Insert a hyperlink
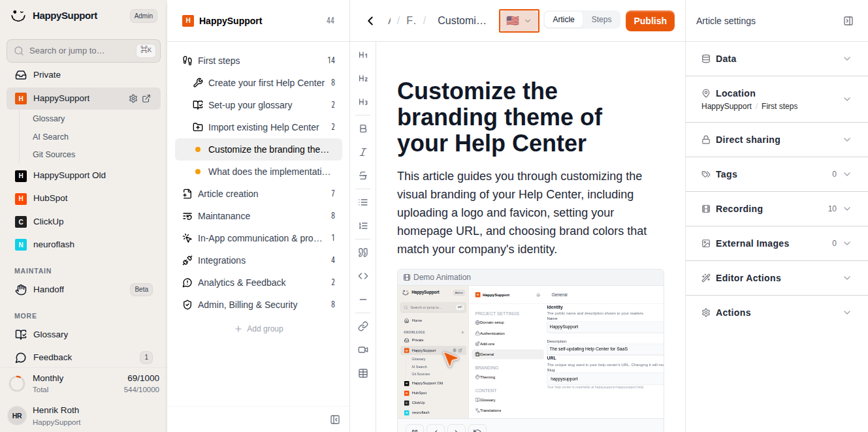868x432 pixels. pos(363,326)
